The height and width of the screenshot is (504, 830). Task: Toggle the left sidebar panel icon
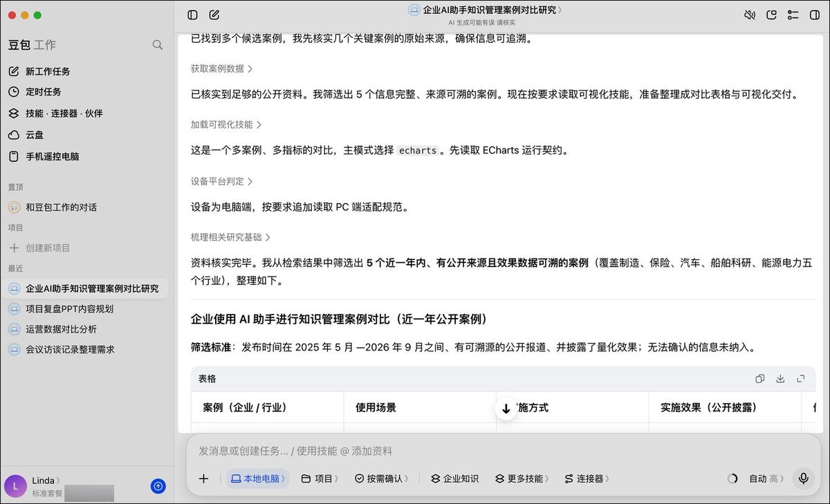click(192, 15)
